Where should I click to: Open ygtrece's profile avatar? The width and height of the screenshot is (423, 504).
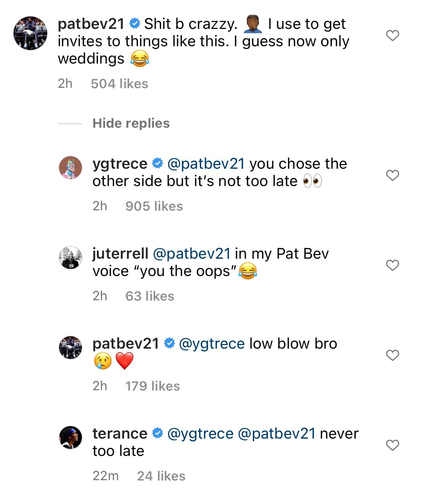coord(70,168)
